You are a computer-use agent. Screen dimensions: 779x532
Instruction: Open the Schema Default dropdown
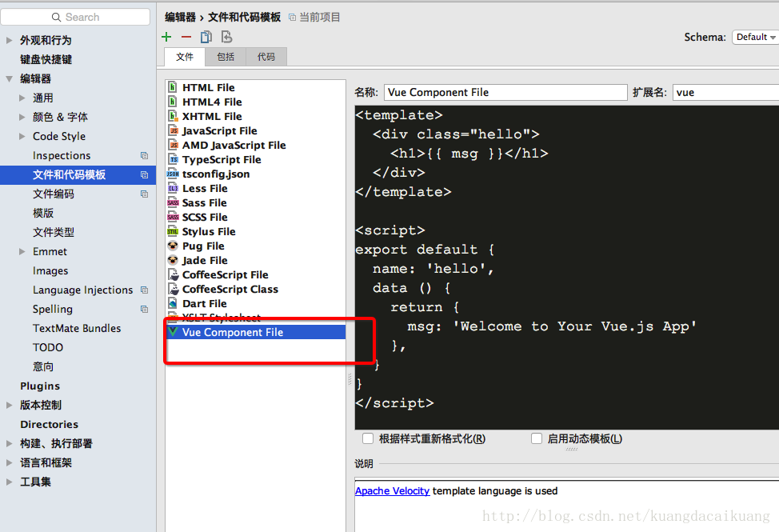[755, 37]
